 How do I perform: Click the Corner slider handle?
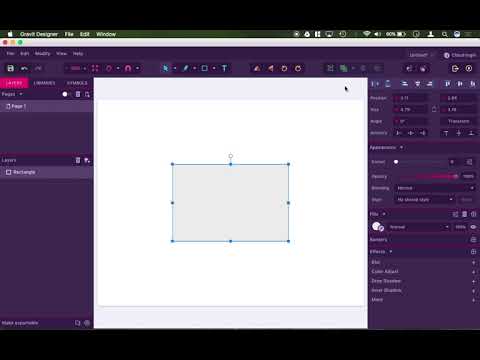pyautogui.click(x=396, y=162)
